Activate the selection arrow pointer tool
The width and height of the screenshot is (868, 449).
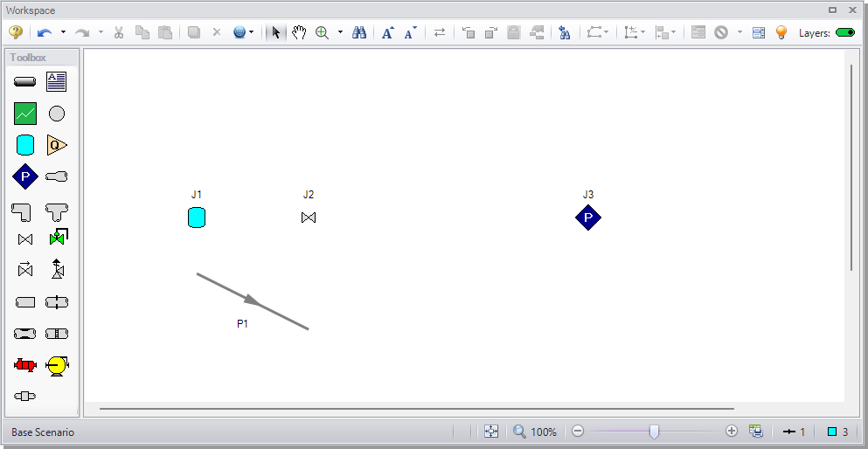[x=275, y=32]
